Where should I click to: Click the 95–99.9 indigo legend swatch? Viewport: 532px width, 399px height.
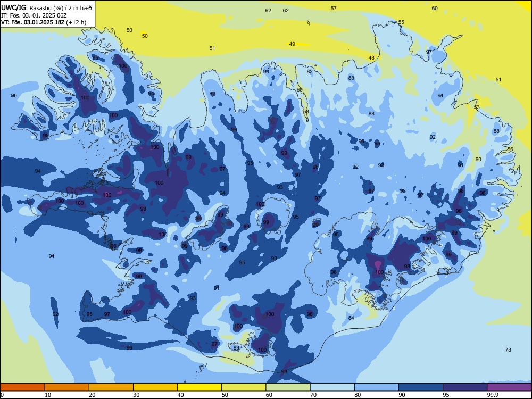465,387
